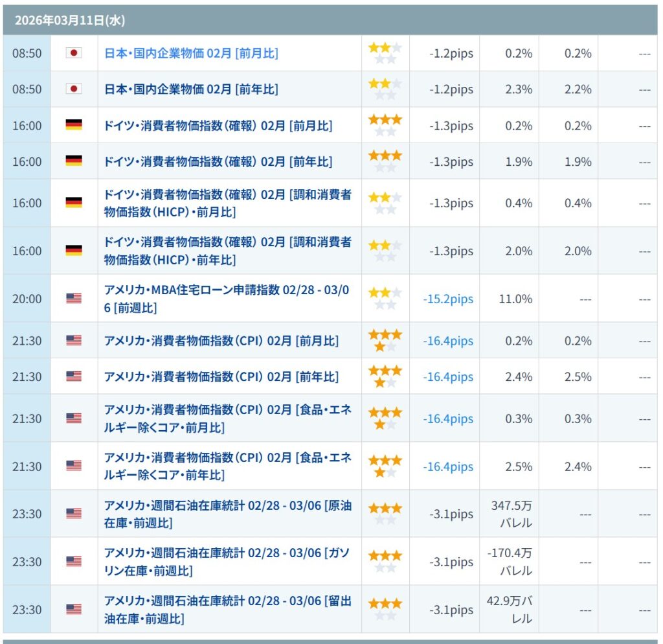This screenshot has height=644, width=663.
Task: Click the 2026年03月11日(水) date header bar
Action: coord(330,20)
